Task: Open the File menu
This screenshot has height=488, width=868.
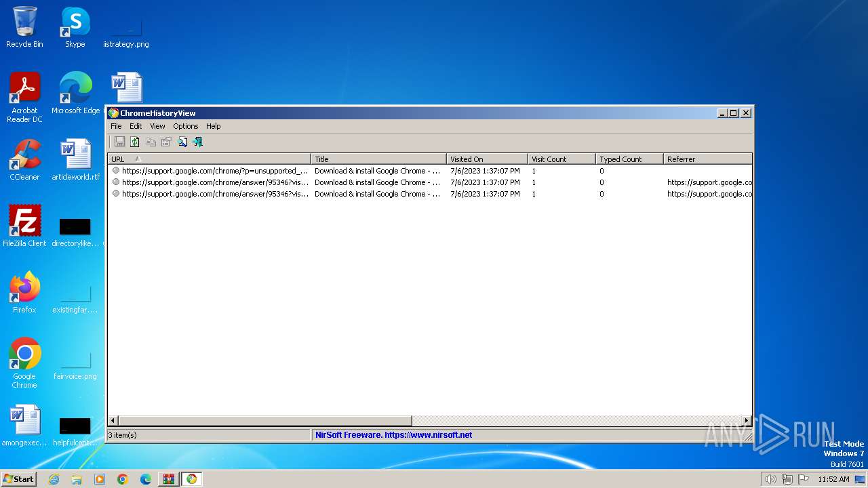Action: 116,126
